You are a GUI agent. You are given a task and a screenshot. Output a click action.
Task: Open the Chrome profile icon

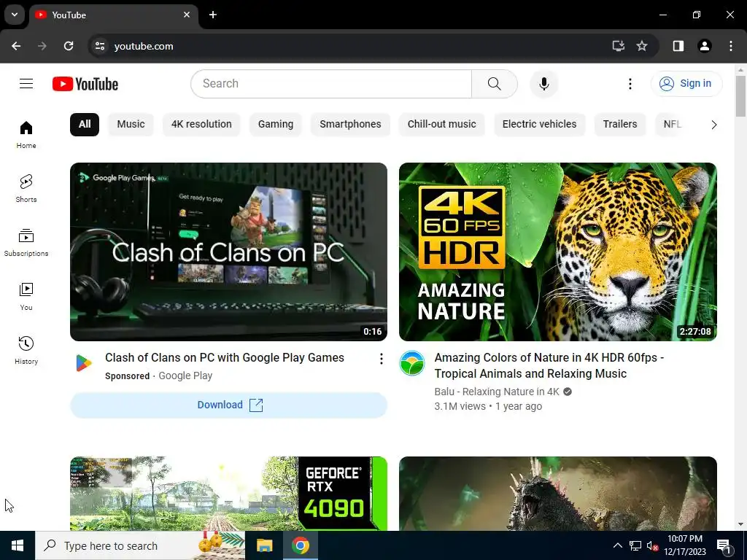(x=704, y=46)
